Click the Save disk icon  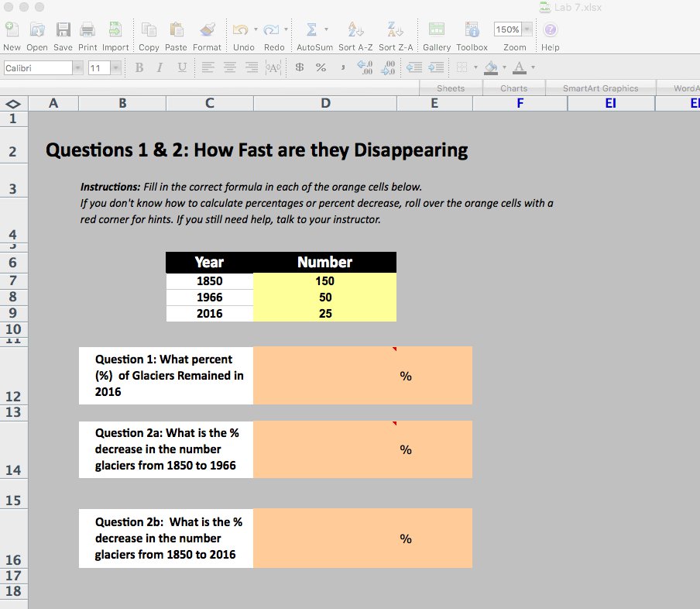[63, 30]
